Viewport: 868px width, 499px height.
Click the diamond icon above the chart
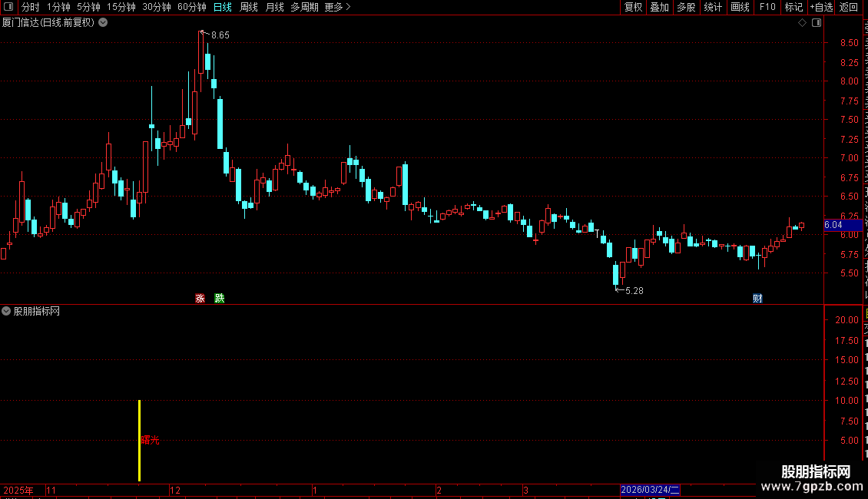pos(802,23)
